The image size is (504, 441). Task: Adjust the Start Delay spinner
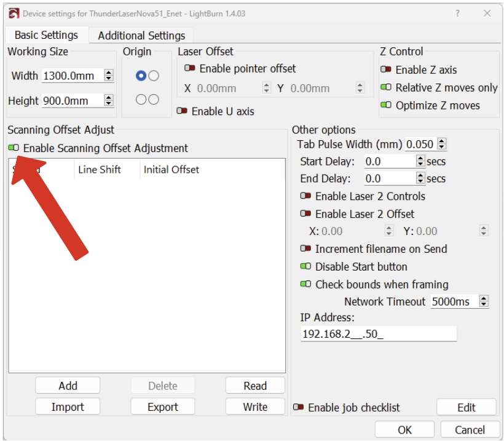[x=420, y=161]
